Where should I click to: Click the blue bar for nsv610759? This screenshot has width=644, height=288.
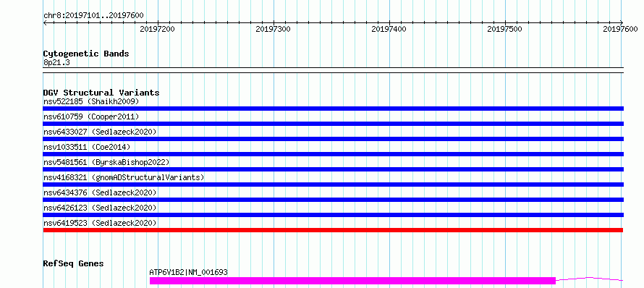coord(333,124)
